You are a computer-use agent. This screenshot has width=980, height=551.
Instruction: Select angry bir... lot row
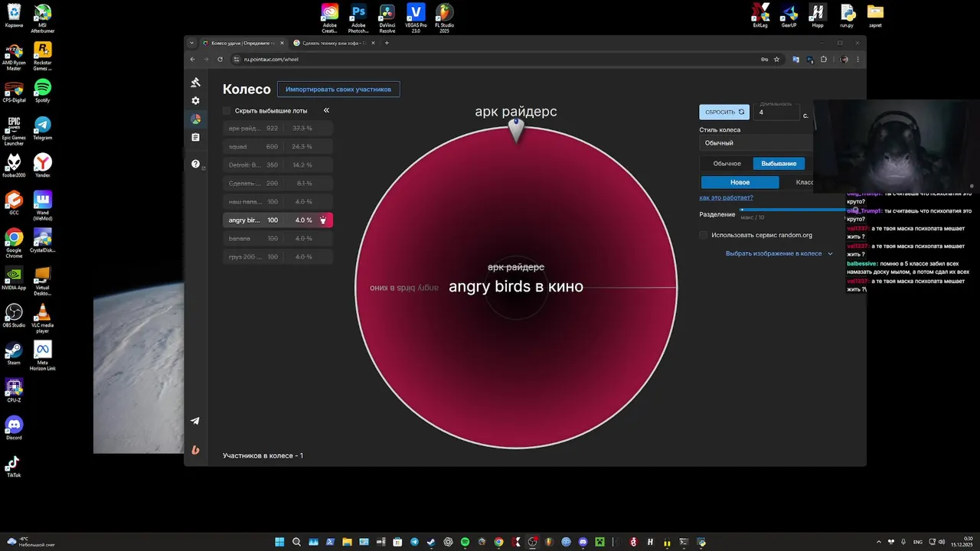pyautogui.click(x=278, y=220)
